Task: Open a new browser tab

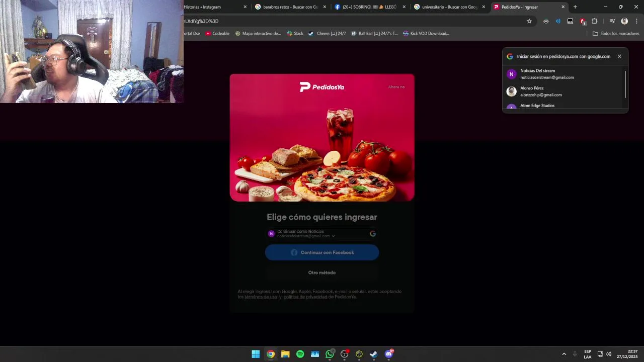Action: [575, 7]
